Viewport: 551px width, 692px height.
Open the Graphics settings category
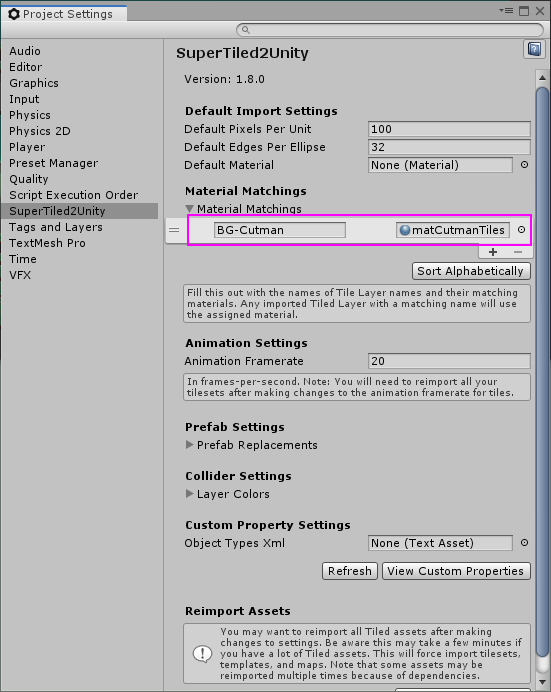[x=34, y=83]
